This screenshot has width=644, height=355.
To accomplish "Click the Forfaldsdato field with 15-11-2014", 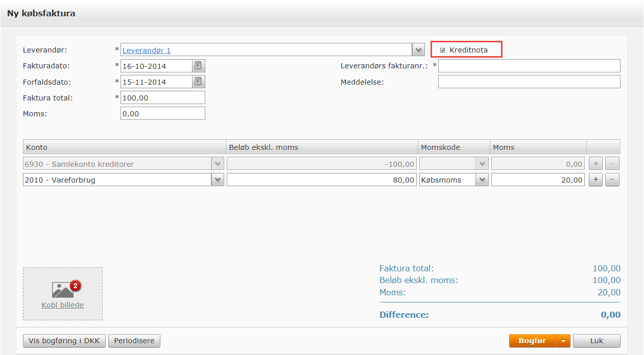I will [156, 82].
